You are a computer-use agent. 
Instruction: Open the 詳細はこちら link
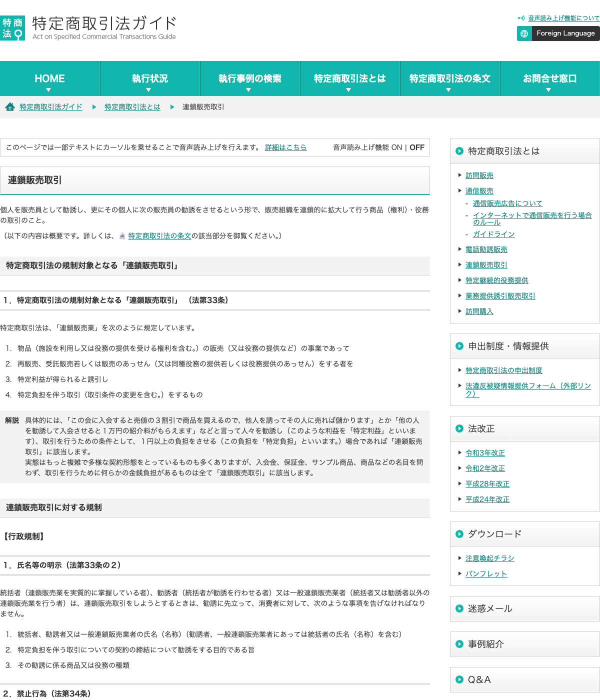(x=286, y=147)
